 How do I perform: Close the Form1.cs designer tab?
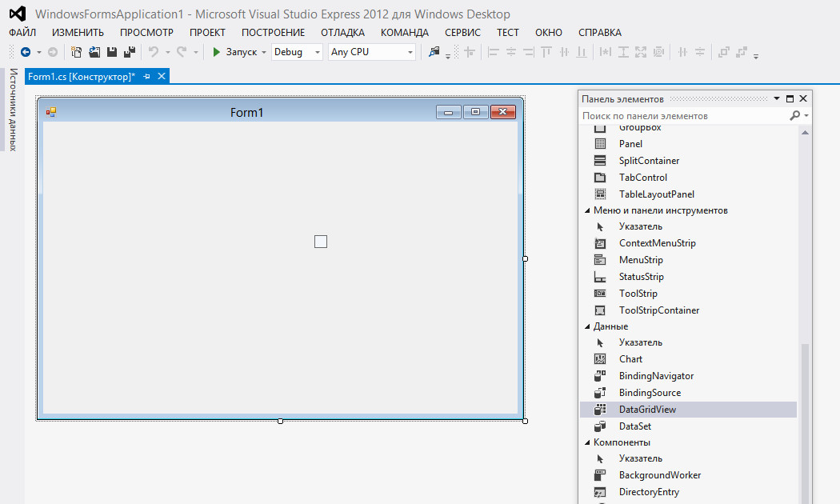162,77
